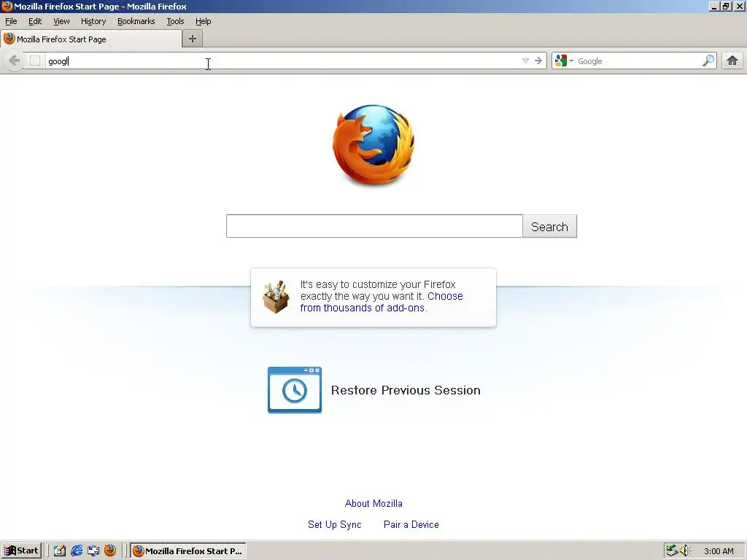
Task: Follow 'Choose from thousands of add-ons' link
Action: point(382,302)
